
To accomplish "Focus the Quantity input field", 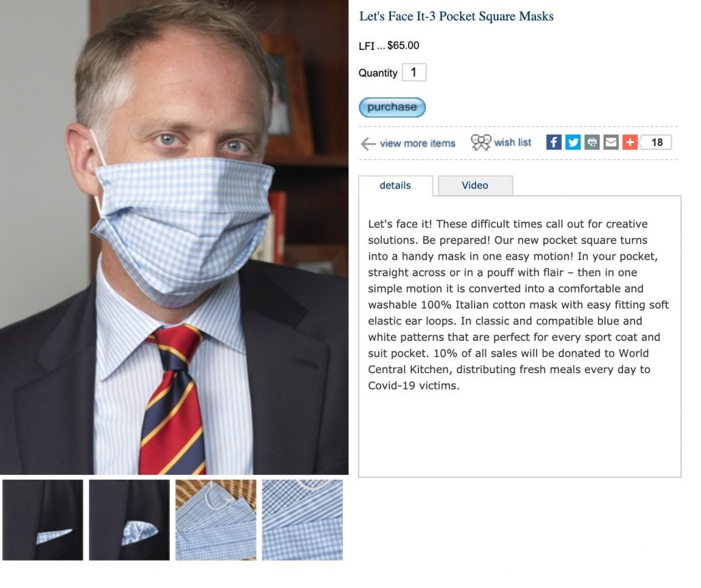I will coord(414,73).
